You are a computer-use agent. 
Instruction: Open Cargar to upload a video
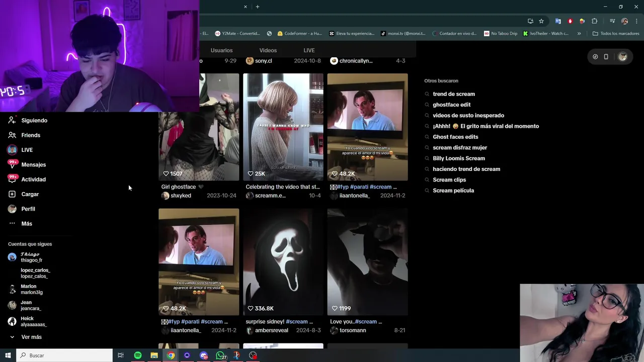pos(24,194)
